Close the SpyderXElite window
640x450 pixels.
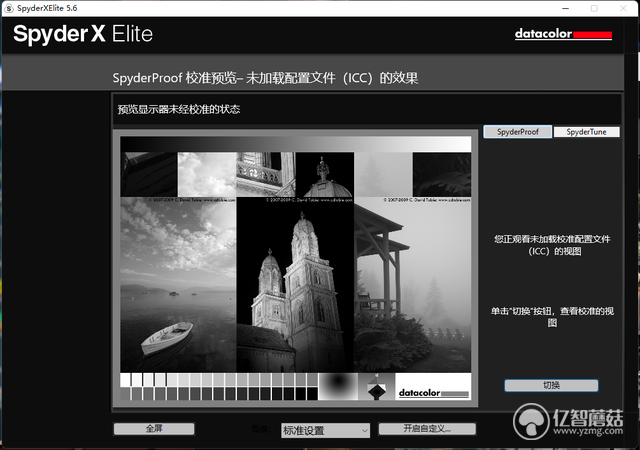623,8
